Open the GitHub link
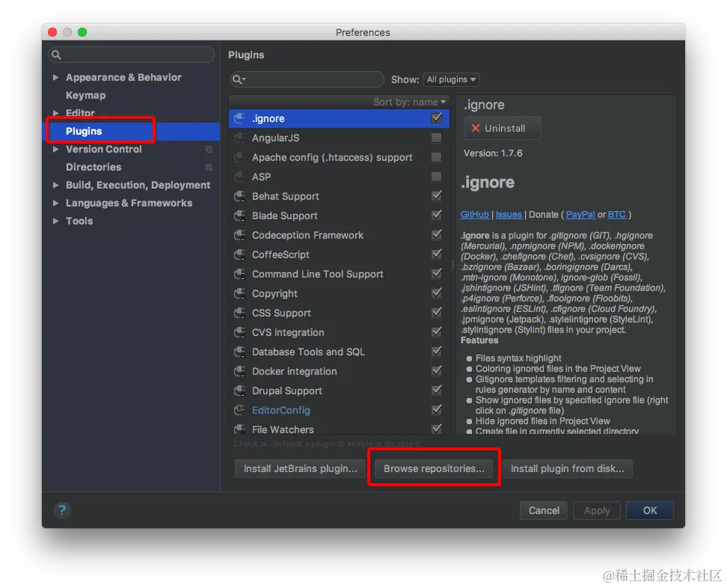The image size is (727, 588). (475, 215)
